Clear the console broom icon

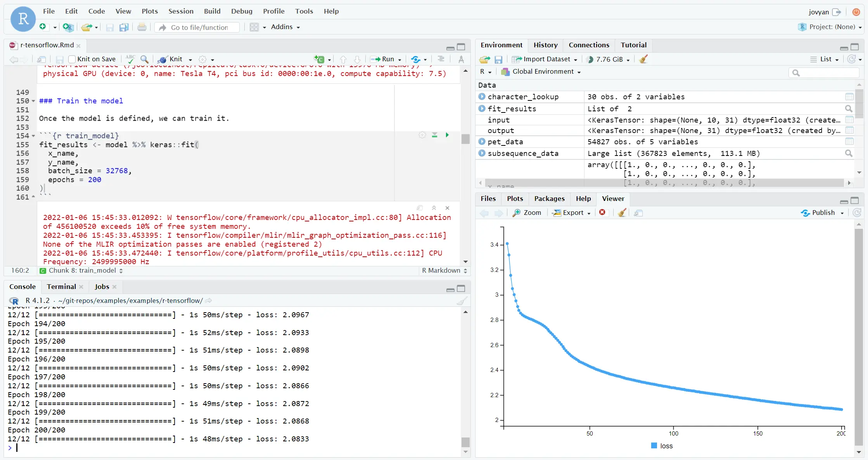tap(462, 301)
